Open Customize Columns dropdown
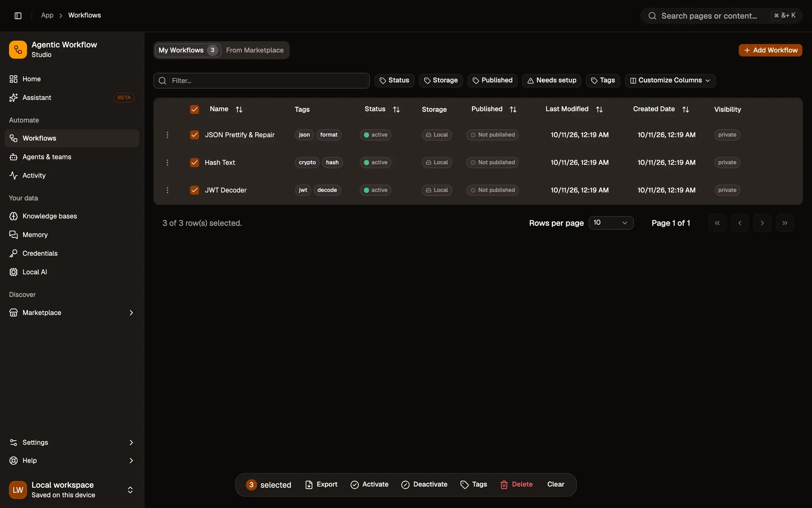 pyautogui.click(x=670, y=80)
